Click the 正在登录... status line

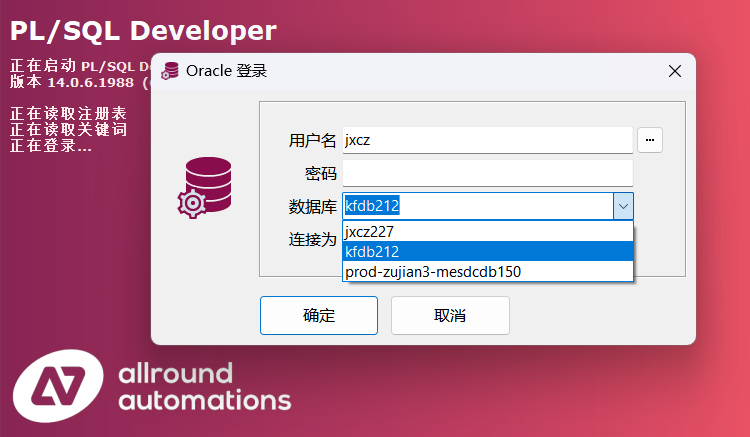coord(51,145)
